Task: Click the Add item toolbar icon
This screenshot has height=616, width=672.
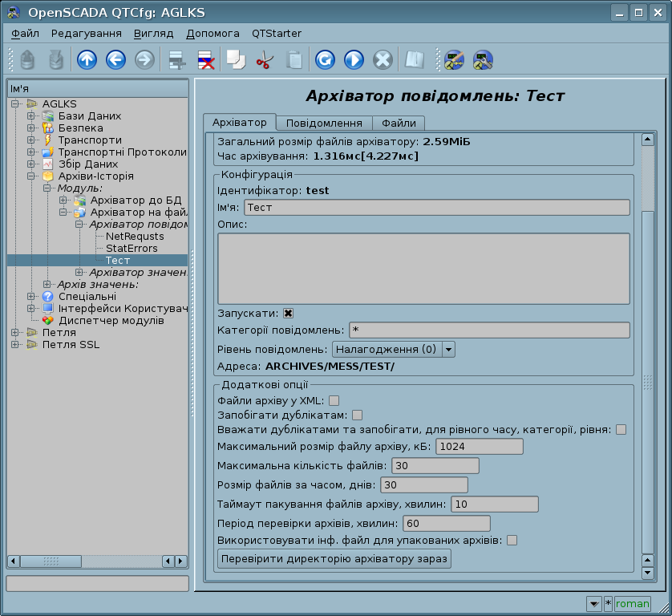Action: tap(176, 60)
